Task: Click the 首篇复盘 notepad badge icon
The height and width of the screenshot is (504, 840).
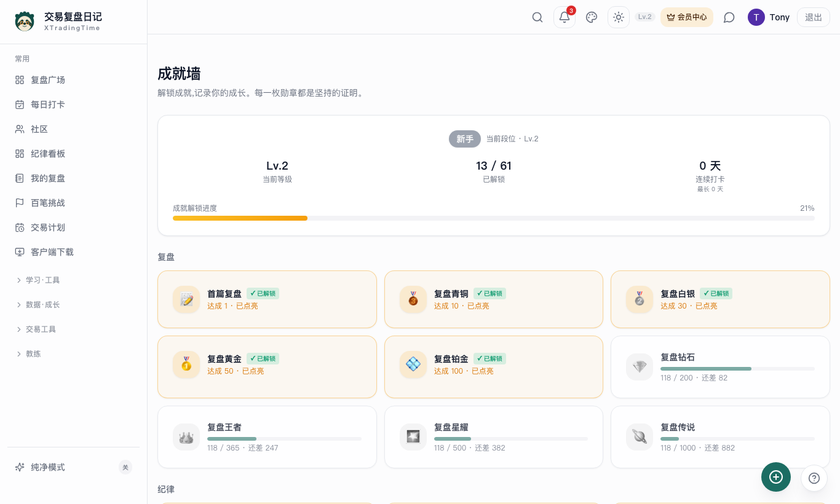Action: click(186, 299)
